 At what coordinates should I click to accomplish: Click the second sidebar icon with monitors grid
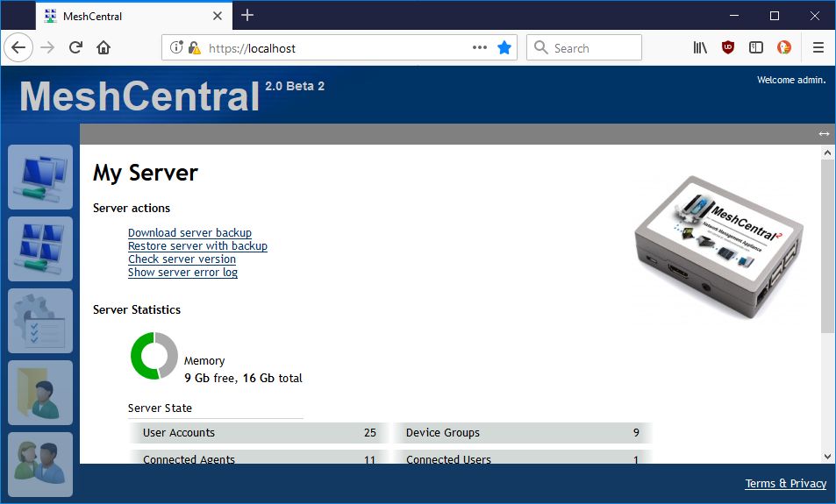pyautogui.click(x=40, y=249)
